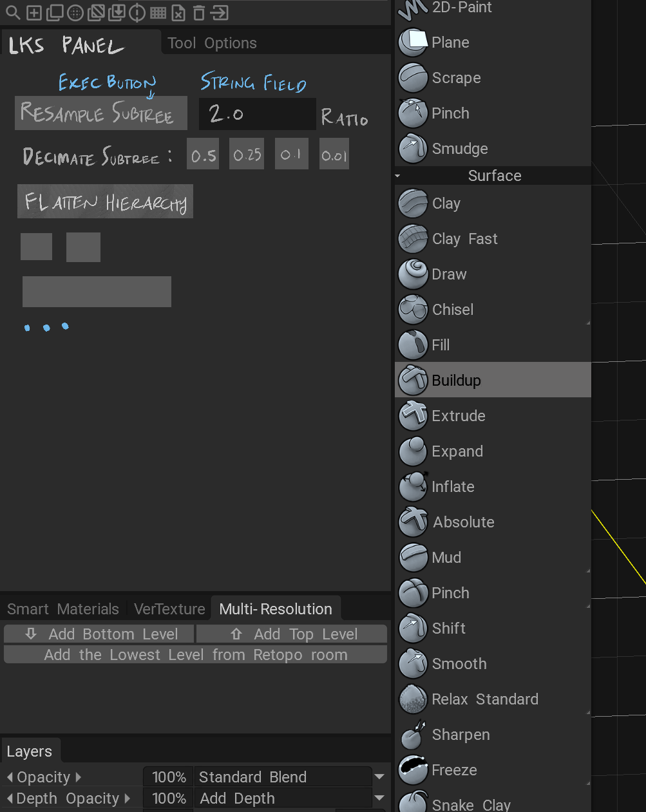Click the trash can delete icon
This screenshot has height=812, width=646.
(199, 13)
